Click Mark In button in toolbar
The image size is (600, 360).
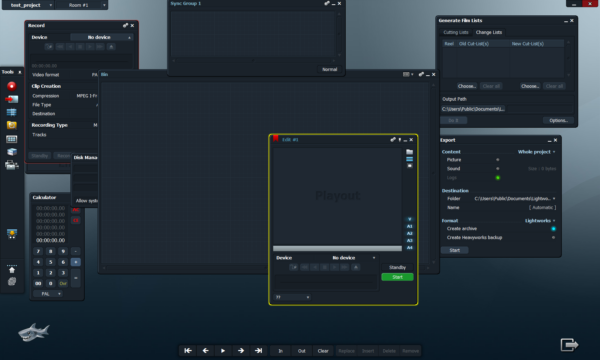click(280, 350)
